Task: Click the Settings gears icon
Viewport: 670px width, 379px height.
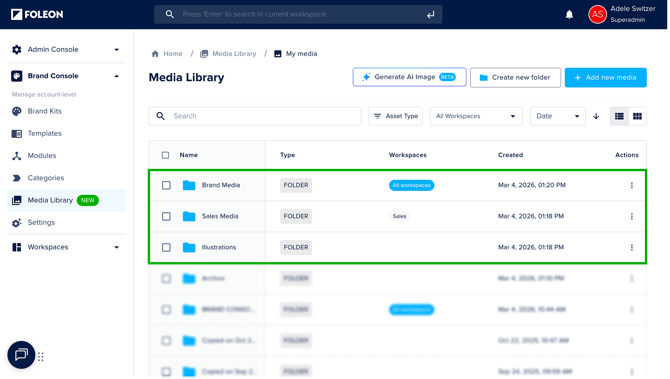Action: (17, 223)
